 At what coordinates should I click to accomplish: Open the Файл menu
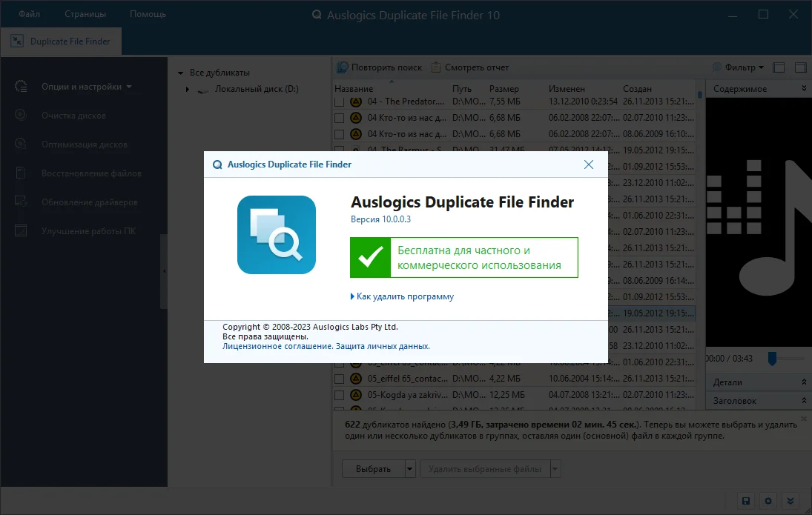click(x=30, y=14)
